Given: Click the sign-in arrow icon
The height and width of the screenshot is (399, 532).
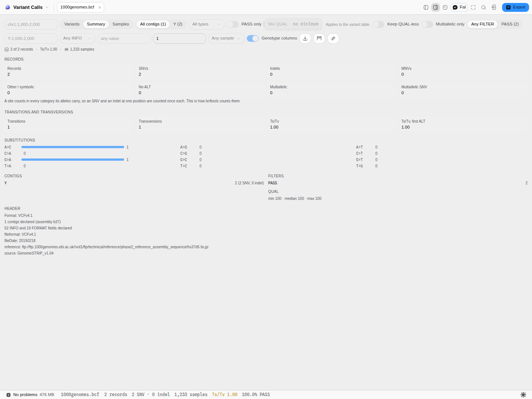Looking at the screenshot, I should coord(494,7).
